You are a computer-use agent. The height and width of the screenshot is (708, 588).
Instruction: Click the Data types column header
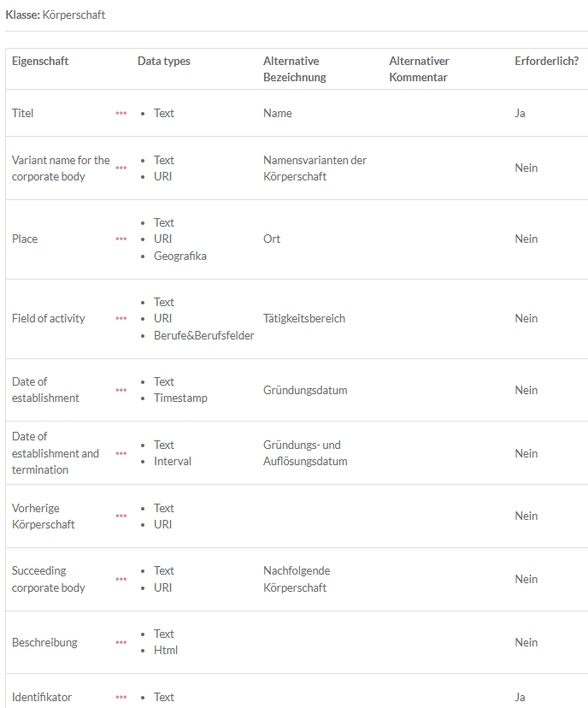(x=164, y=62)
